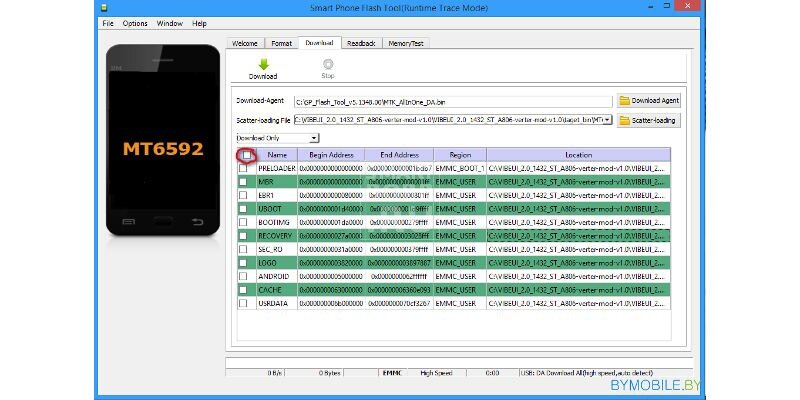Open the Window menu
The height and width of the screenshot is (400, 800).
(x=170, y=23)
